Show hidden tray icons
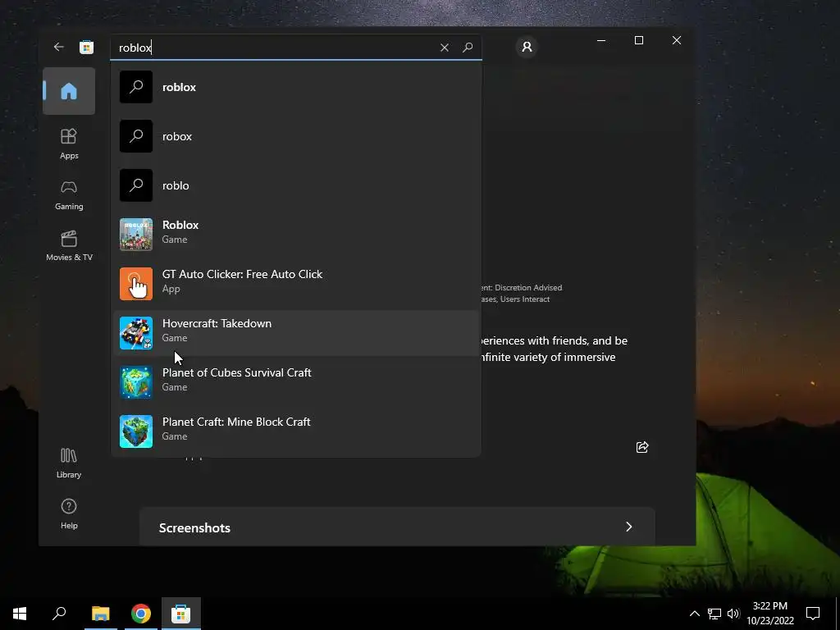840x630 pixels. (x=694, y=614)
